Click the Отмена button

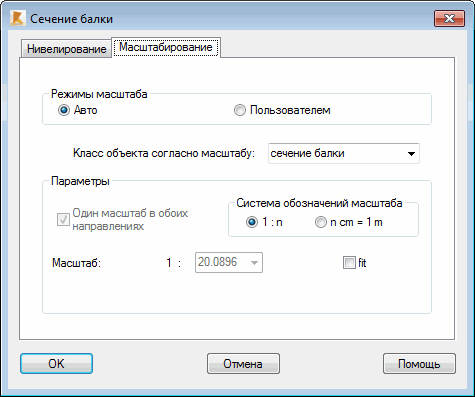[243, 364]
